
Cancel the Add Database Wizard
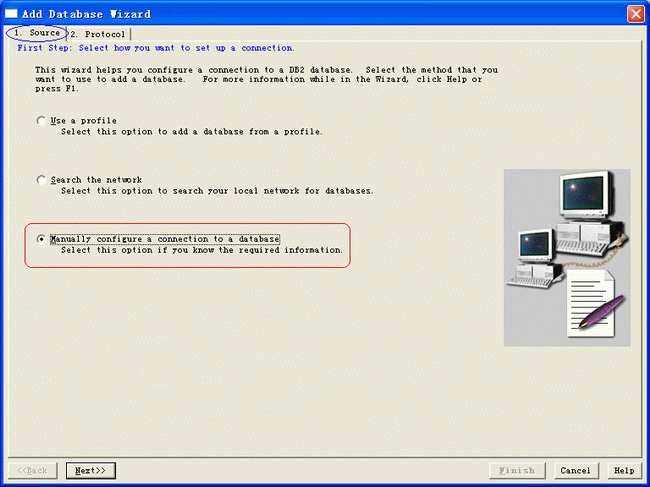[575, 470]
